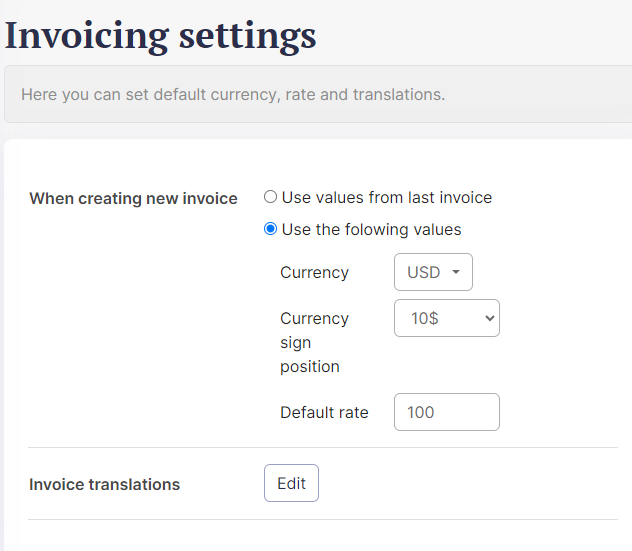This screenshot has height=551, width=632.
Task: Click Edit button for invoice translations
Action: pos(291,483)
